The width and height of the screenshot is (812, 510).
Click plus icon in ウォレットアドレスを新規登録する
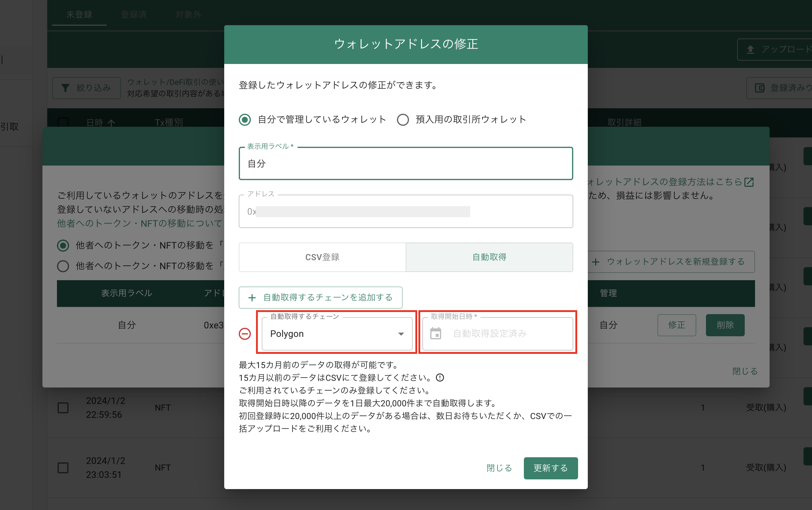(x=596, y=262)
